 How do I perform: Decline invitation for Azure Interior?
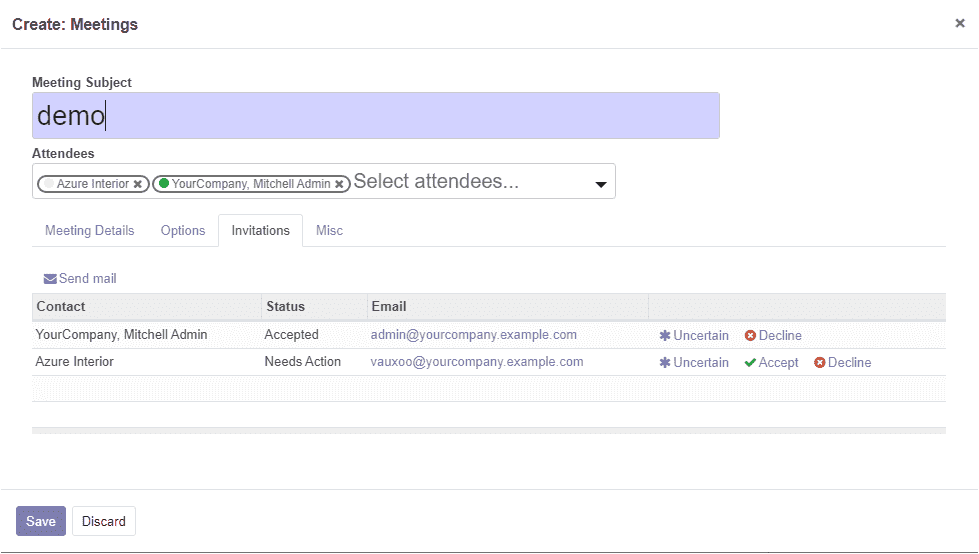(842, 362)
